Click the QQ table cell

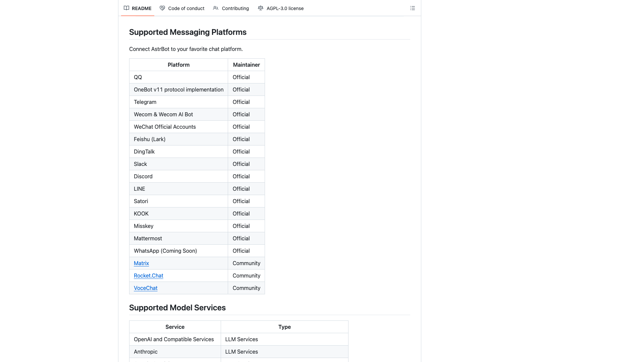(178, 77)
